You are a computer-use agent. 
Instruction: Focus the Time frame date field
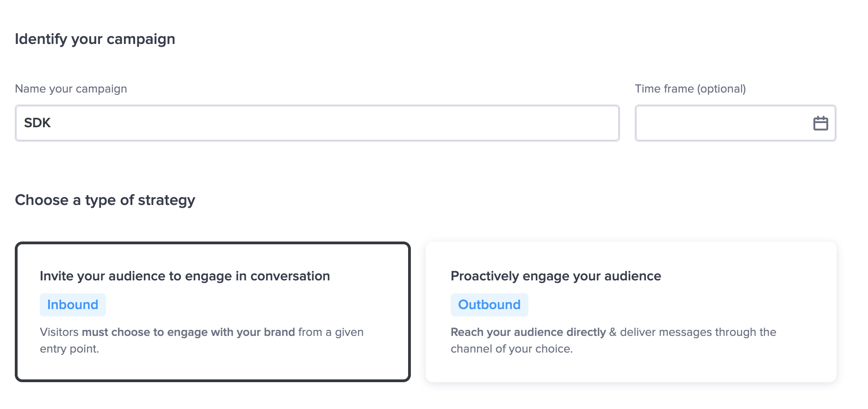[x=722, y=123]
